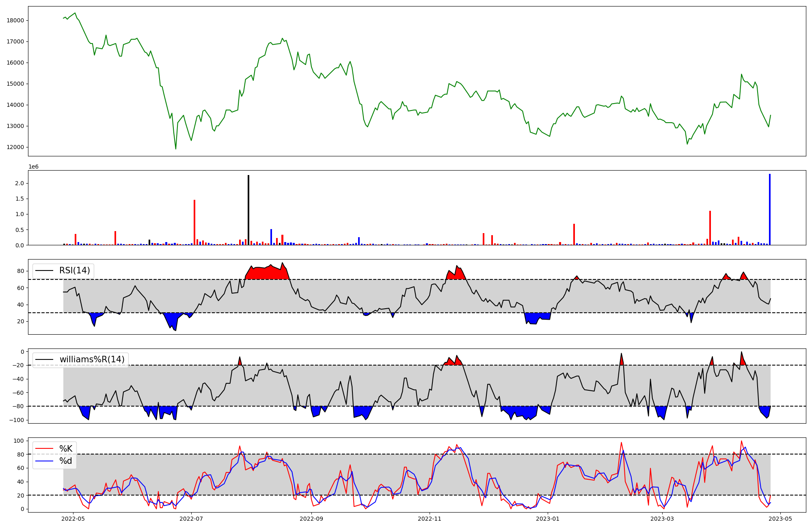Click the %K legend entry
The height and width of the screenshot is (528, 812).
pos(66,448)
